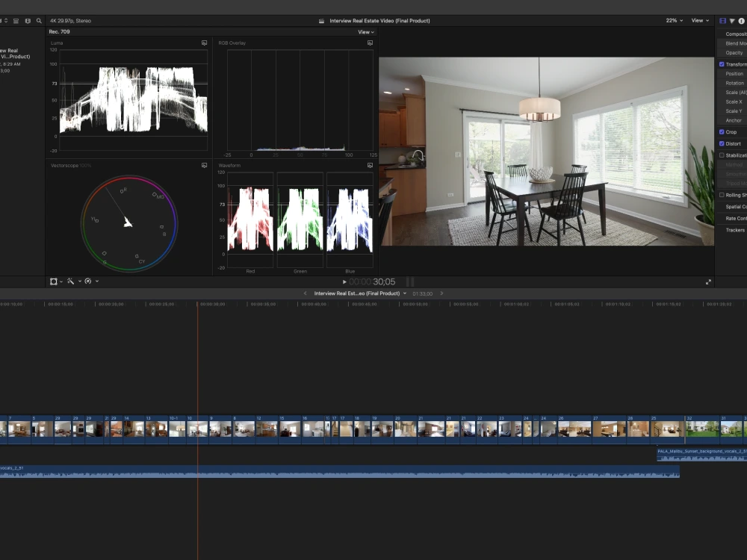Open the scopes View dropdown
Viewport: 747px width, 560px height.
[x=366, y=32]
